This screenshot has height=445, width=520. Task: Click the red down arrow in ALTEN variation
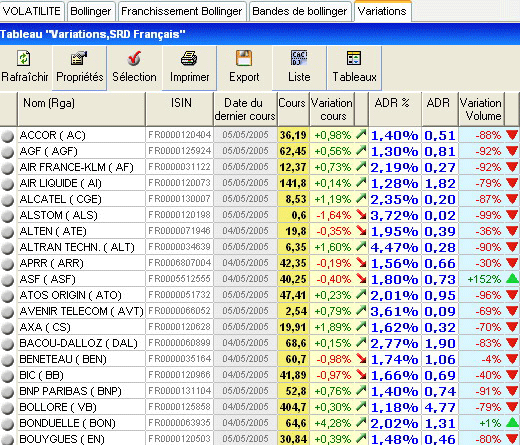[x=361, y=231]
